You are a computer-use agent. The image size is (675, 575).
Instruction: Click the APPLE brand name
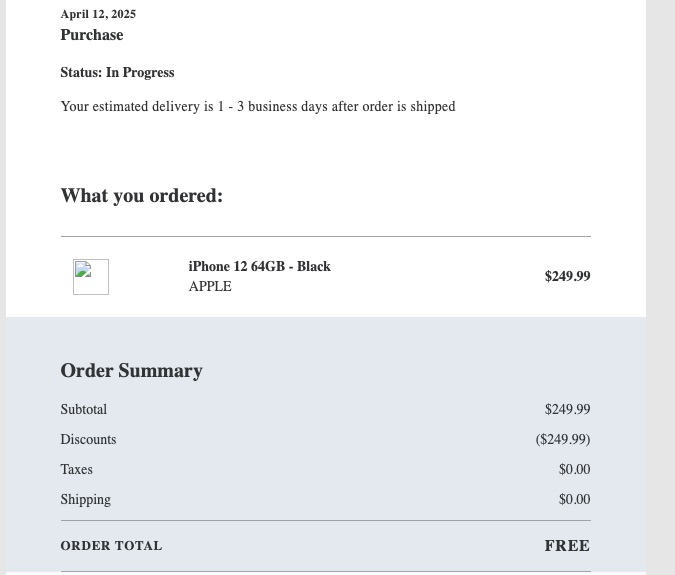click(x=210, y=287)
